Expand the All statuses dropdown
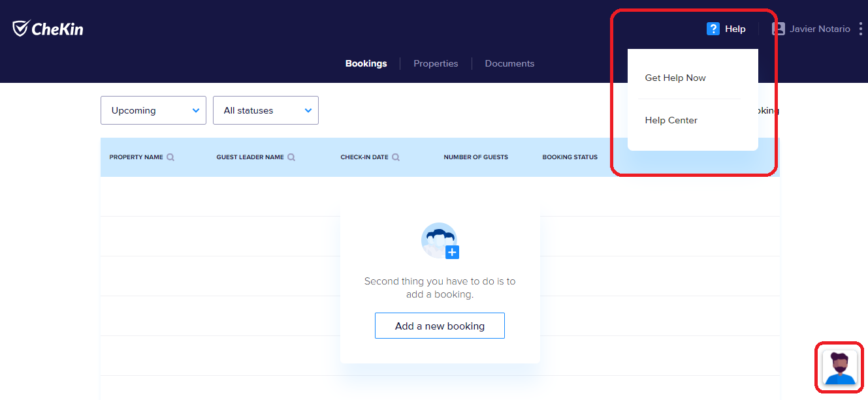 (266, 110)
